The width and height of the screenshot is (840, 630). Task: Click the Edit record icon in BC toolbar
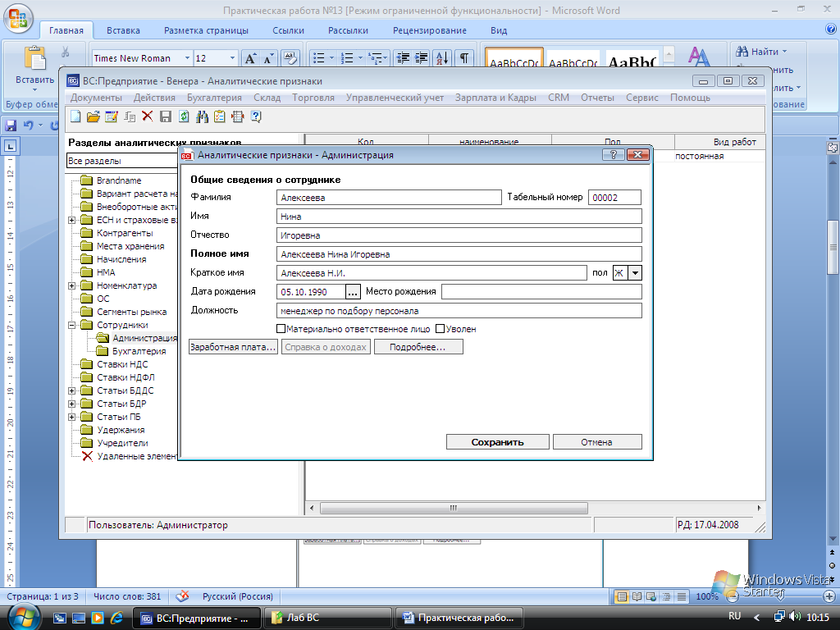point(112,116)
